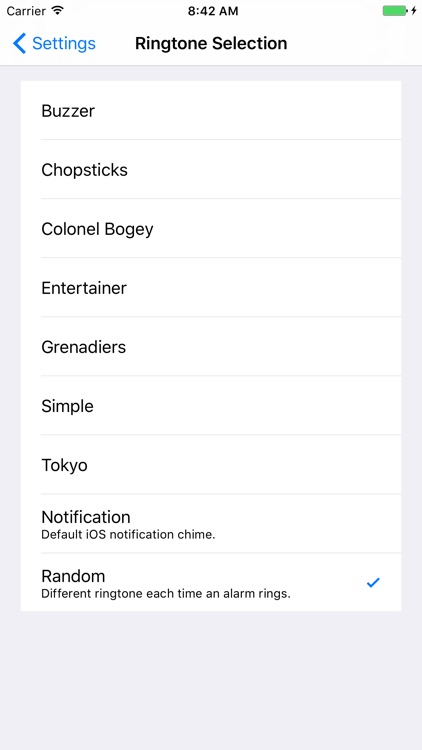Tap the 8:42 AM clock
This screenshot has height=750, width=422.
pyautogui.click(x=212, y=11)
